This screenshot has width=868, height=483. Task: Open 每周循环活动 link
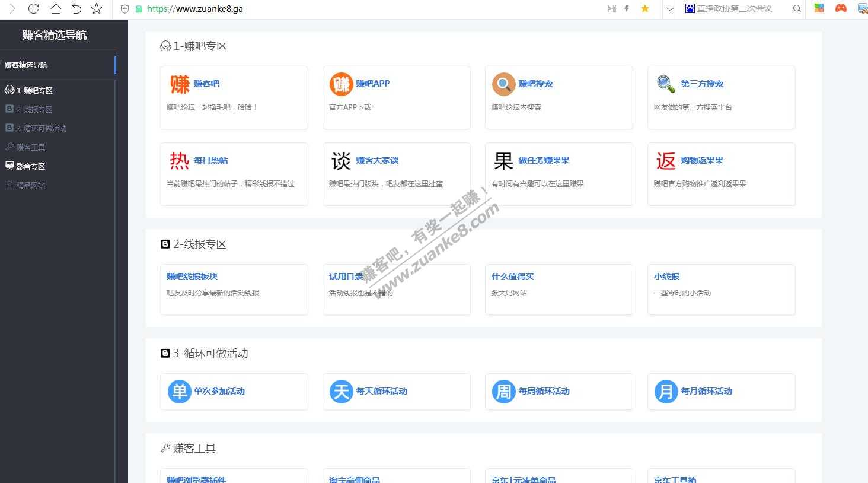point(544,391)
